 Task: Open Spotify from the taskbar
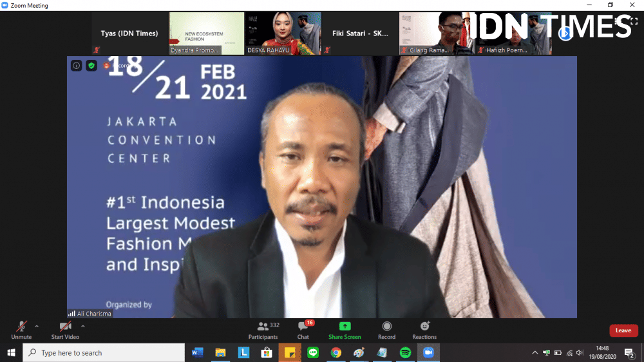[405, 353]
